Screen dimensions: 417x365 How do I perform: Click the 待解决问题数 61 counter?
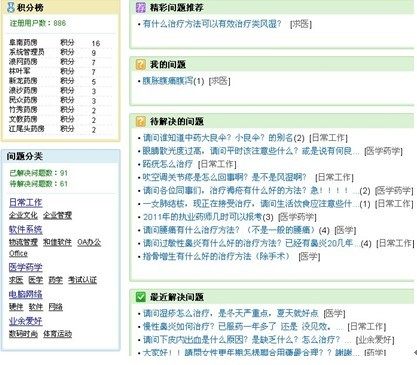point(39,184)
